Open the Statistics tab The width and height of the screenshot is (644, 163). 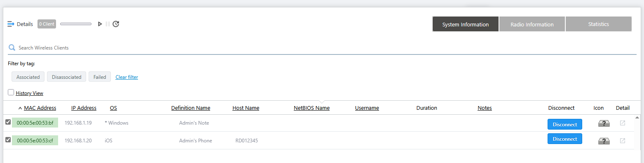pos(599,24)
